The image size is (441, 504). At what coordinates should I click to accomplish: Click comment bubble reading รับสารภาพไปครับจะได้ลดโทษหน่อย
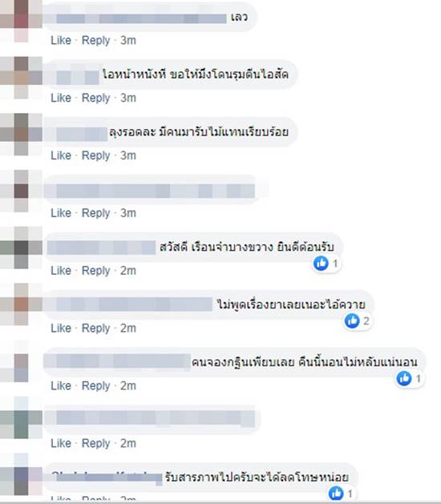coord(200,478)
